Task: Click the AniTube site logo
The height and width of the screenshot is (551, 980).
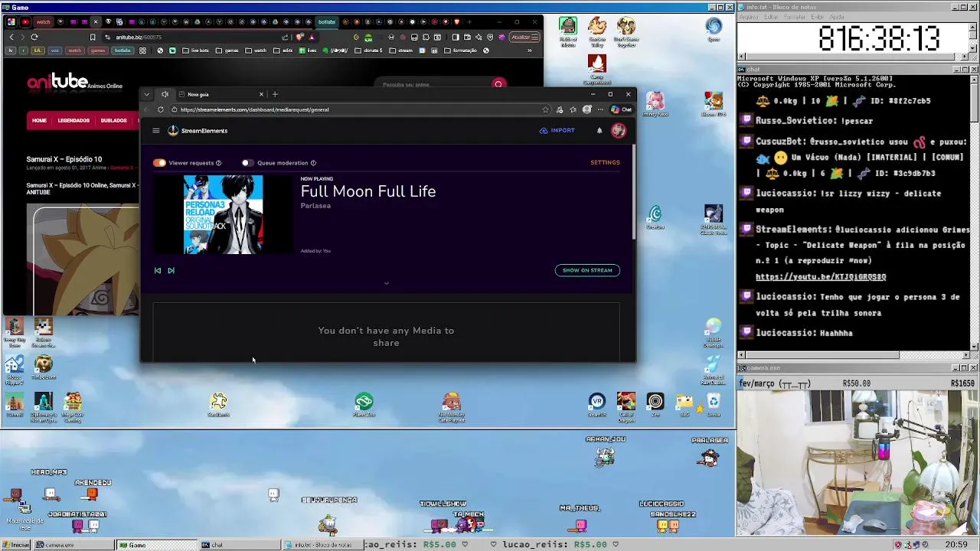Action: point(74,83)
